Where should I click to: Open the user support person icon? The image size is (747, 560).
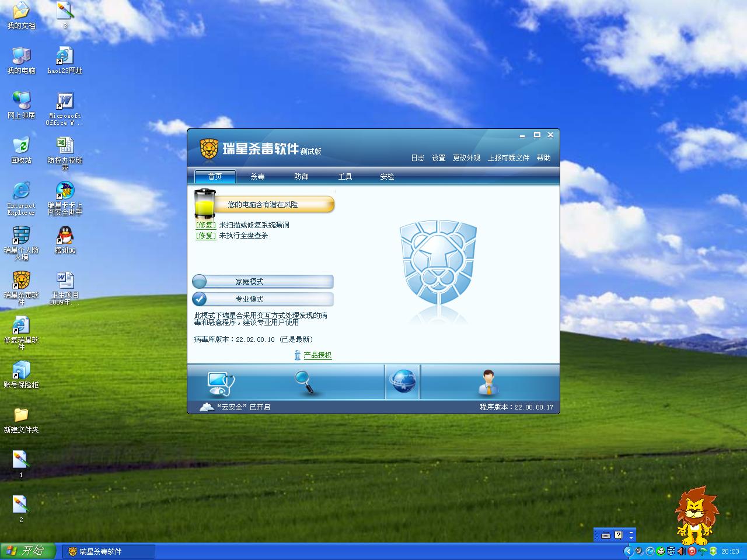488,383
